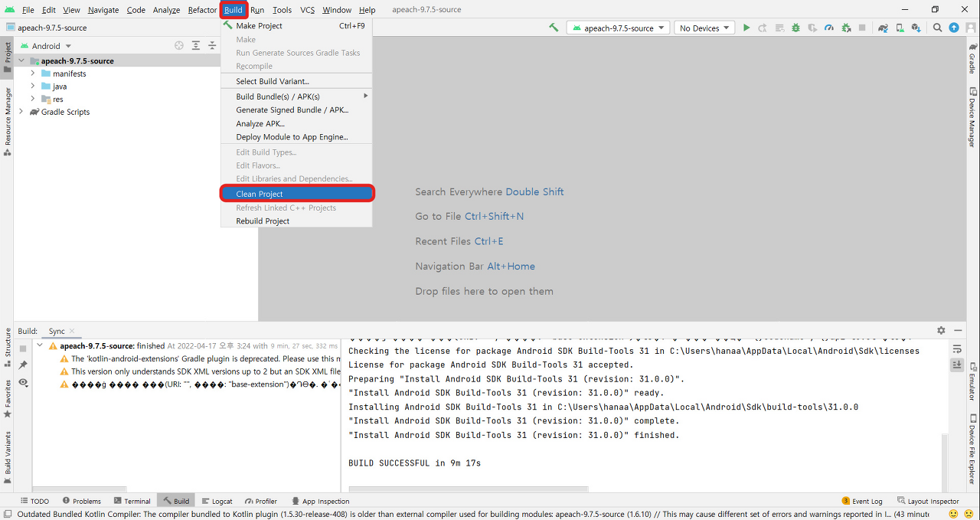The image size is (980, 520).
Task: Open the Logcat tool tab
Action: (x=217, y=501)
